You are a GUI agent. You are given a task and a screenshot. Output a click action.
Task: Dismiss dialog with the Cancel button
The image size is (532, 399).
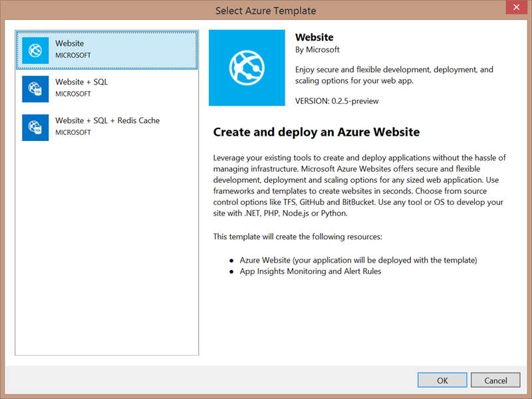click(x=495, y=380)
